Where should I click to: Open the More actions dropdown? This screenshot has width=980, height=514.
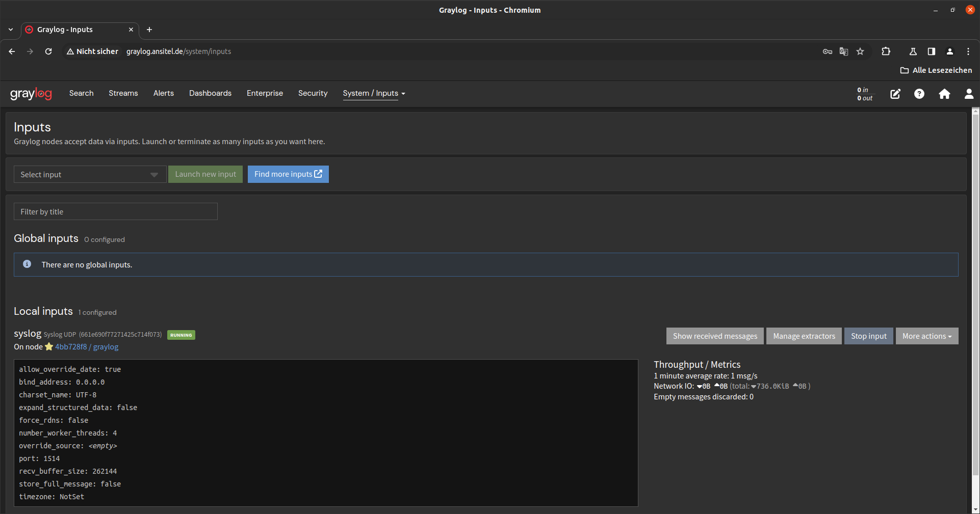926,336
